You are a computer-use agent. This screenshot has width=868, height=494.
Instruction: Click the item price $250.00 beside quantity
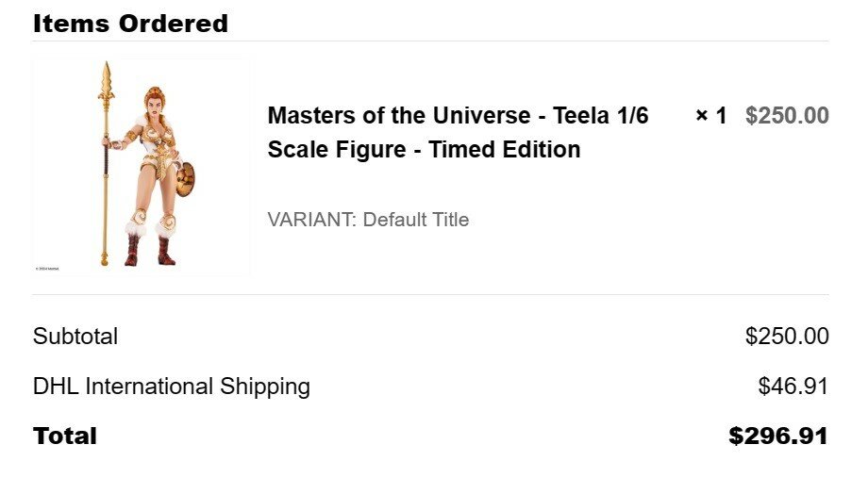[x=787, y=116]
